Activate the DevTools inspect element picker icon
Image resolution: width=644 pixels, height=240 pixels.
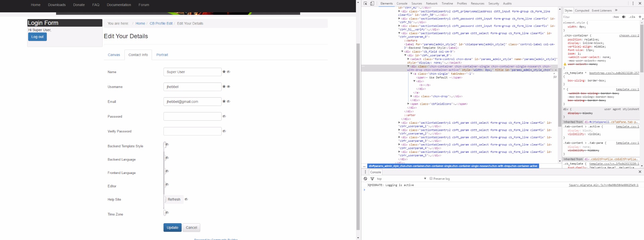365,3
